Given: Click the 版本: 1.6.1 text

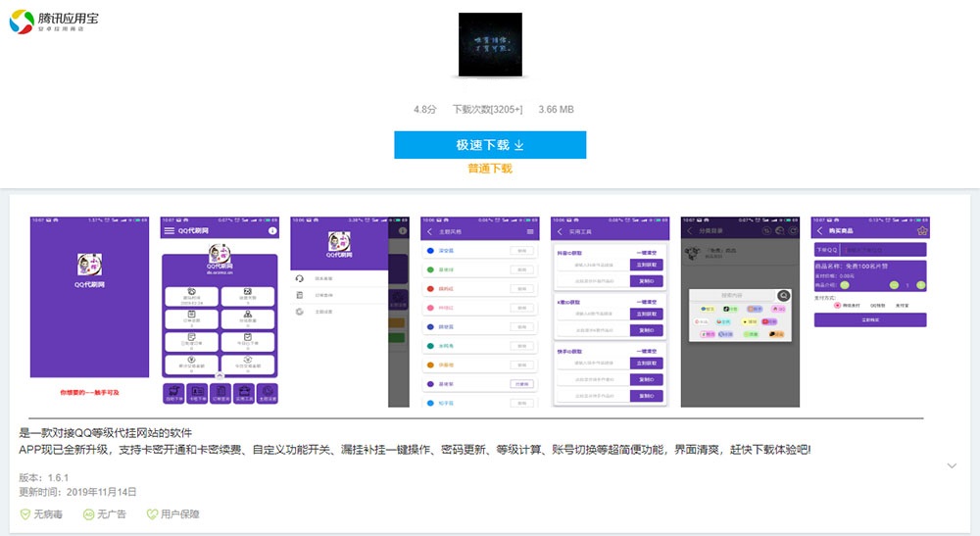Looking at the screenshot, I should [44, 478].
